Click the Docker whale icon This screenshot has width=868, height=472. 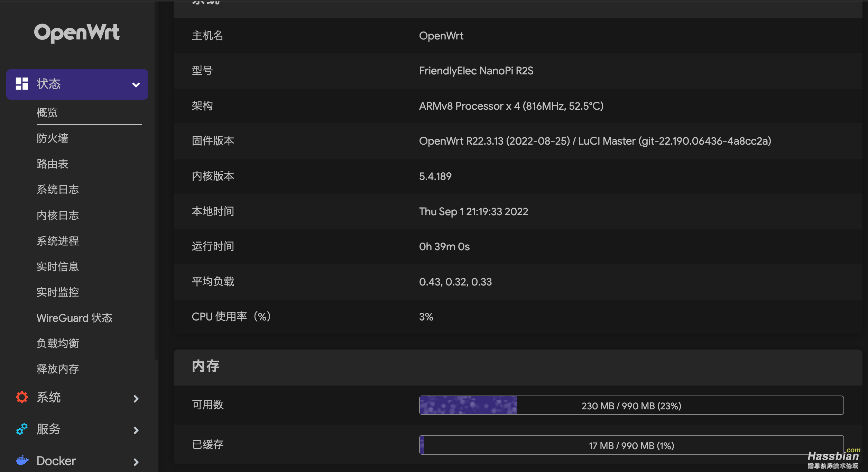(x=22, y=460)
